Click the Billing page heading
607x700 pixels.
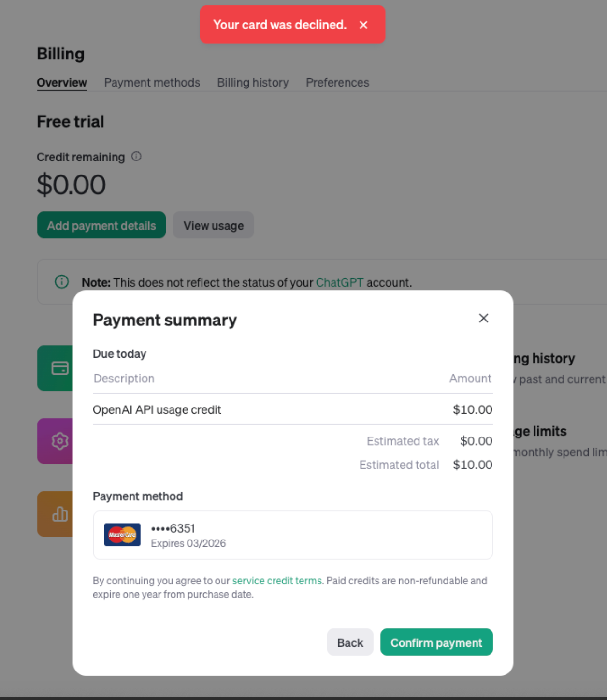point(60,54)
